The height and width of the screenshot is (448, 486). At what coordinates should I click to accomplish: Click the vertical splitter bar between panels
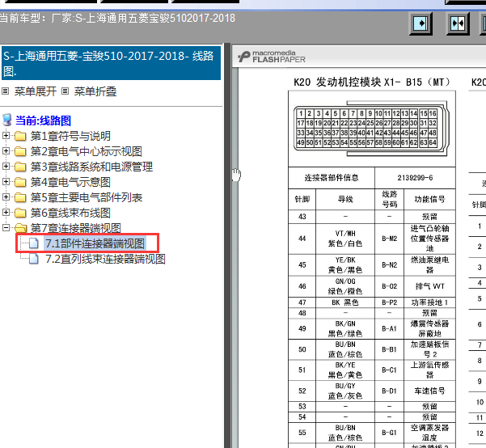[x=227, y=246]
